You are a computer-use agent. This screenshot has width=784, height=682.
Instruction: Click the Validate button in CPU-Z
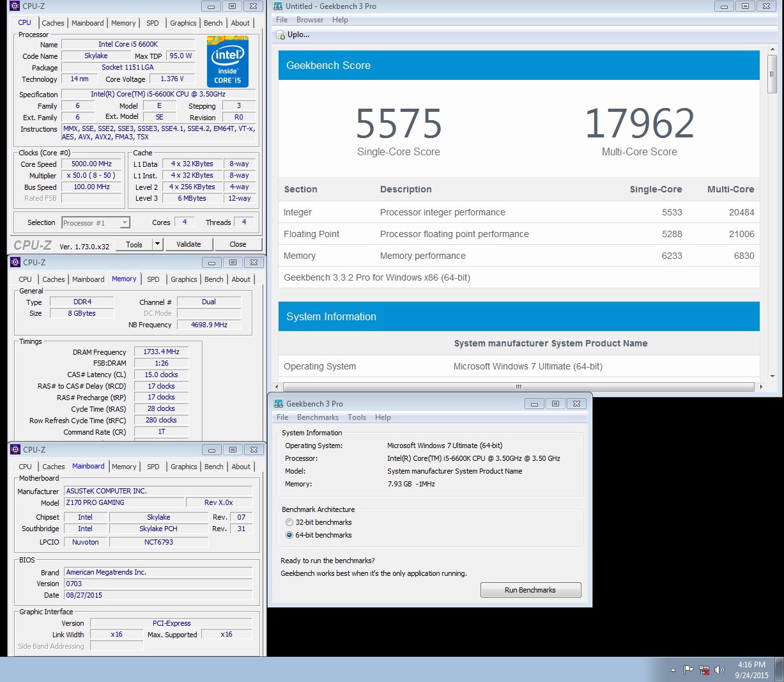click(x=188, y=244)
